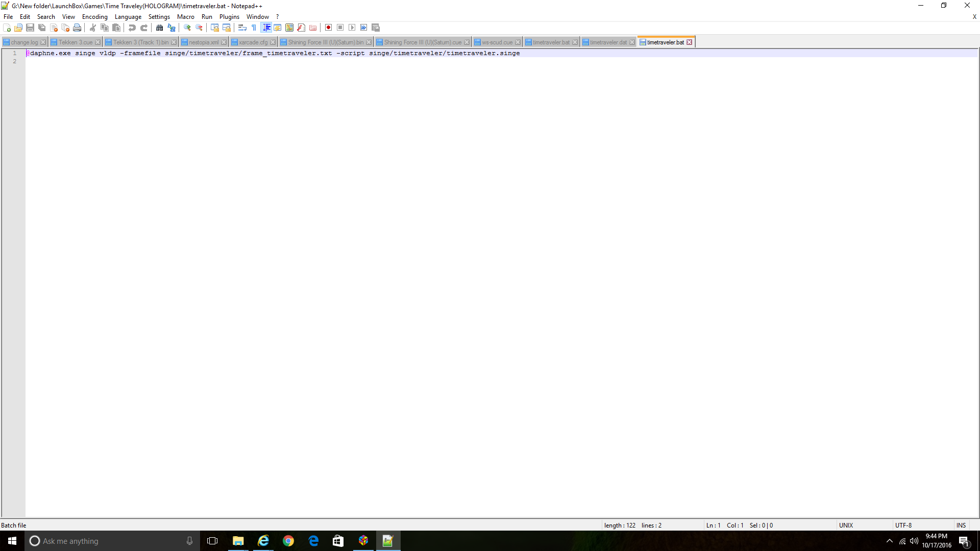Screen dimensions: 980x551
Task: Toggle the indent guide button
Action: 266,28
